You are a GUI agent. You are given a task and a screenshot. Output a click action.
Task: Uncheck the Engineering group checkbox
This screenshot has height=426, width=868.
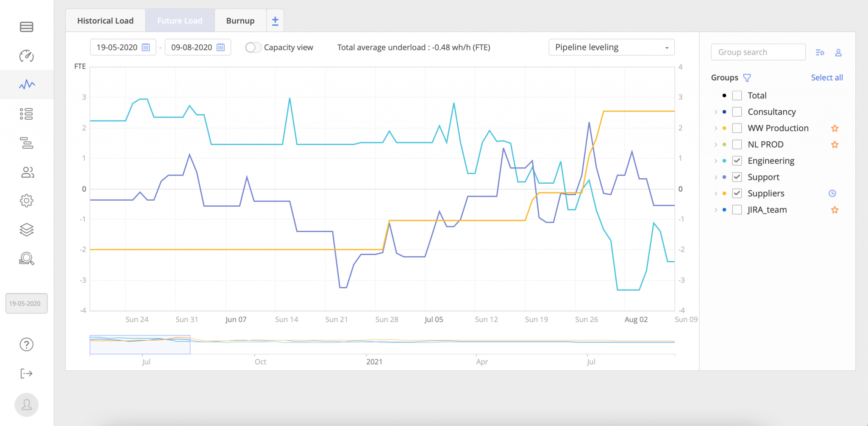click(x=737, y=161)
